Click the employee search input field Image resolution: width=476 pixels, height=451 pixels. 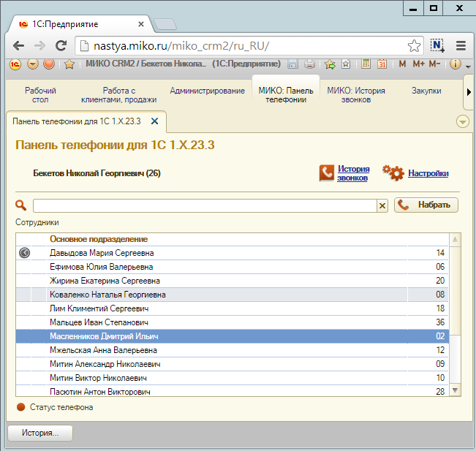click(x=204, y=206)
